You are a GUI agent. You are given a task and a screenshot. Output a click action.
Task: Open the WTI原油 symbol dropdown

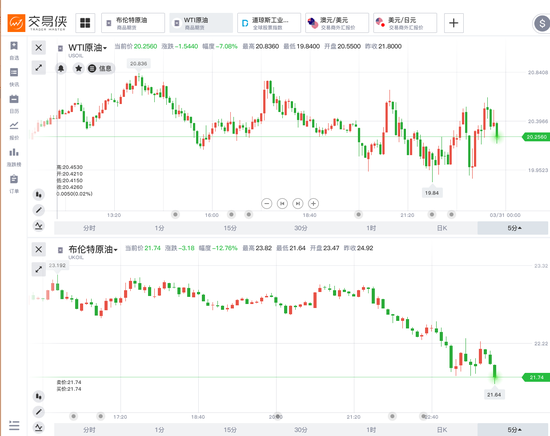pyautogui.click(x=87, y=48)
